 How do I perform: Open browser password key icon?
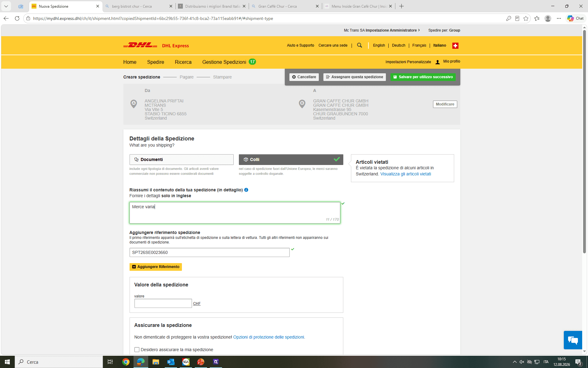click(x=508, y=18)
